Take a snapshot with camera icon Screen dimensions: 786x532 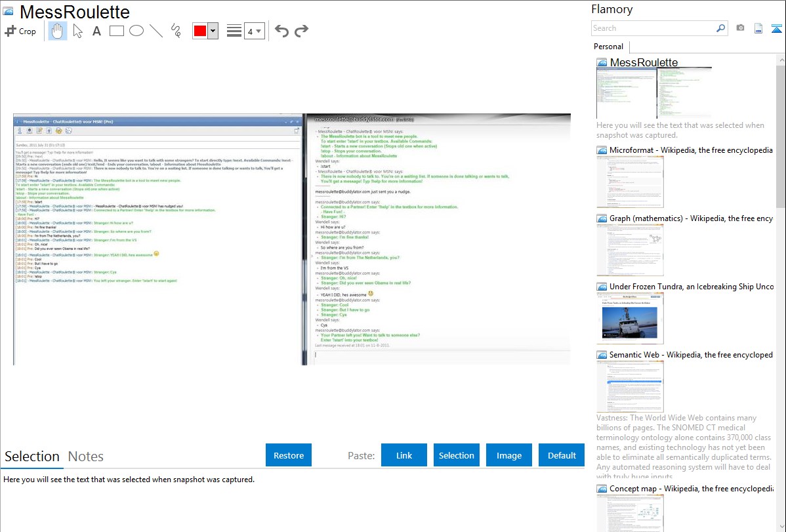741,28
